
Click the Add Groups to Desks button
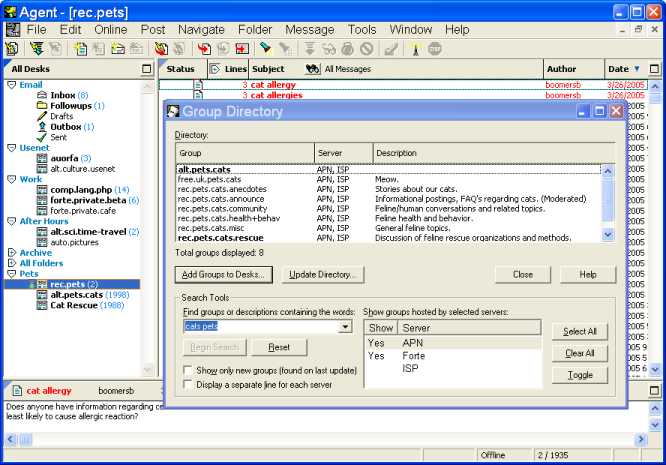223,274
